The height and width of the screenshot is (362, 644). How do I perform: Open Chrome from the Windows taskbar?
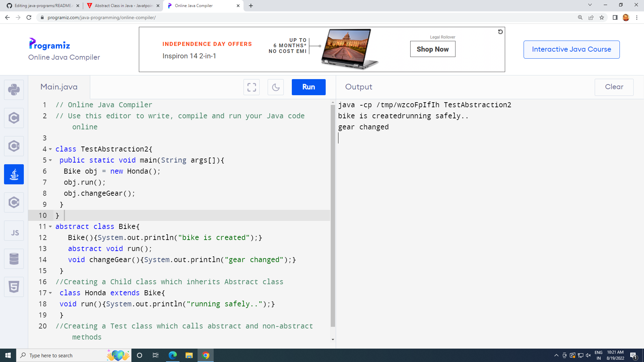coord(206,355)
